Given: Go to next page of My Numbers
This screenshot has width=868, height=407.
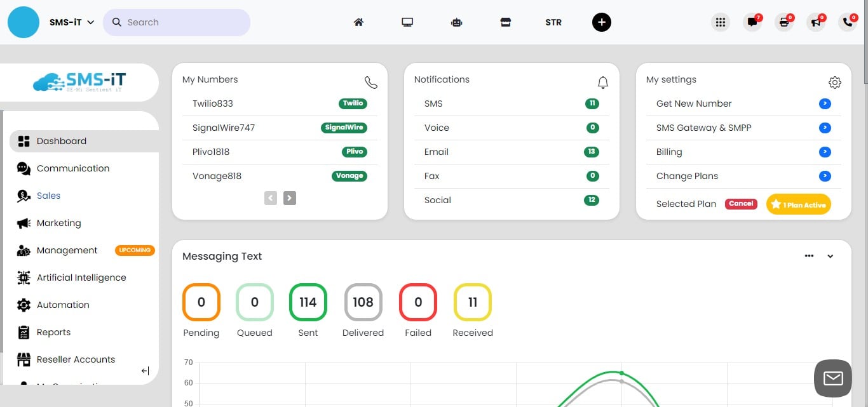Looking at the screenshot, I should click(x=289, y=198).
